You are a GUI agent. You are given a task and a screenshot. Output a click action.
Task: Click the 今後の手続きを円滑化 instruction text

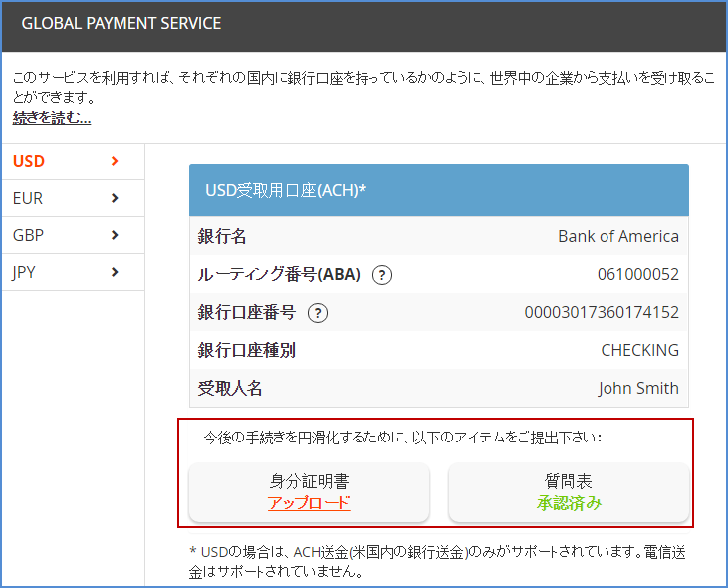coord(402,438)
